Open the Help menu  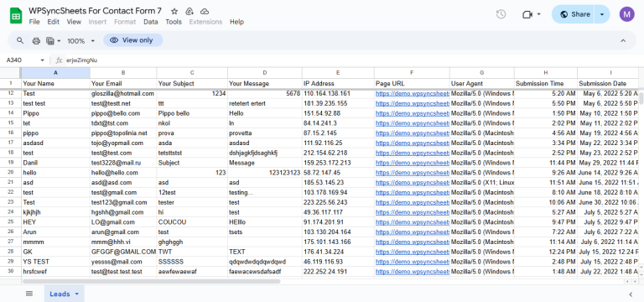click(x=236, y=22)
